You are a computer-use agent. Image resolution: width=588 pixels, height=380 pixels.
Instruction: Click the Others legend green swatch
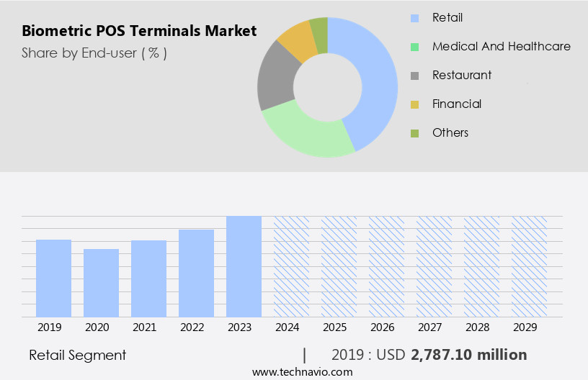coord(414,133)
